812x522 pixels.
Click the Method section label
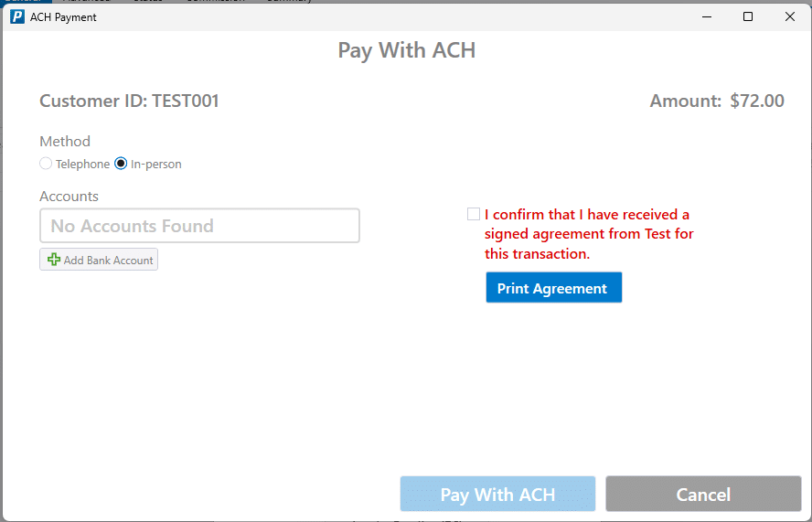tap(65, 142)
